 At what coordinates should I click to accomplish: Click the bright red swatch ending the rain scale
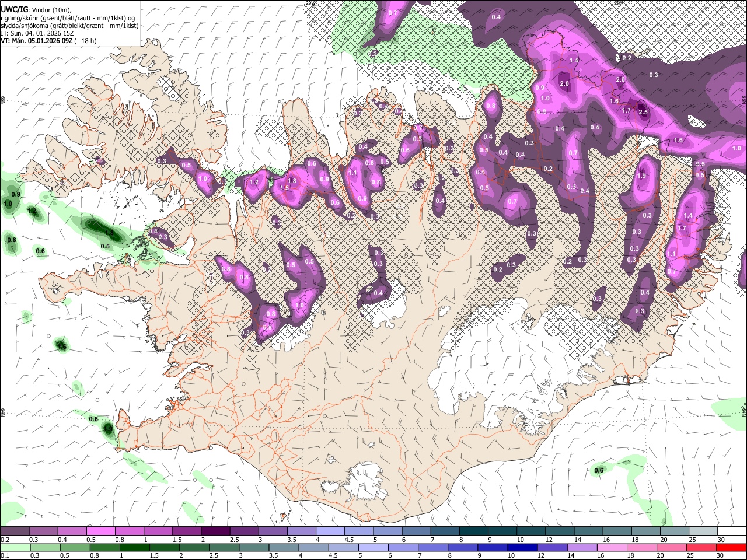tap(730, 547)
